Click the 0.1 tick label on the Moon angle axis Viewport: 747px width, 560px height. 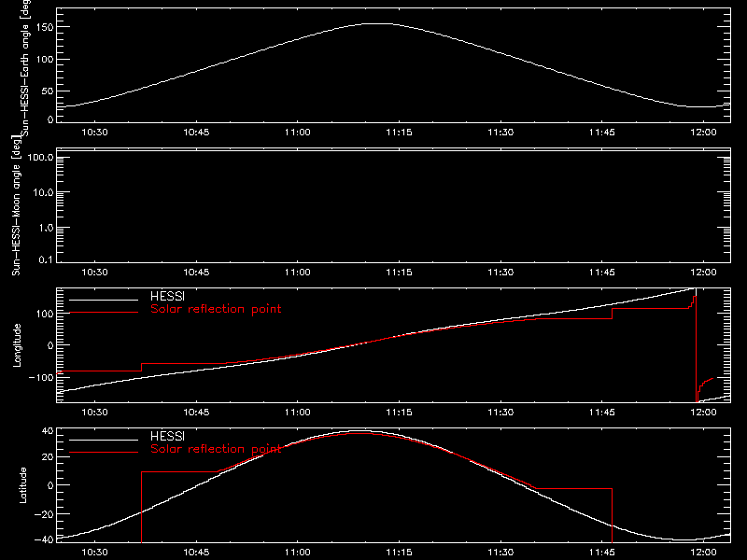[46, 259]
